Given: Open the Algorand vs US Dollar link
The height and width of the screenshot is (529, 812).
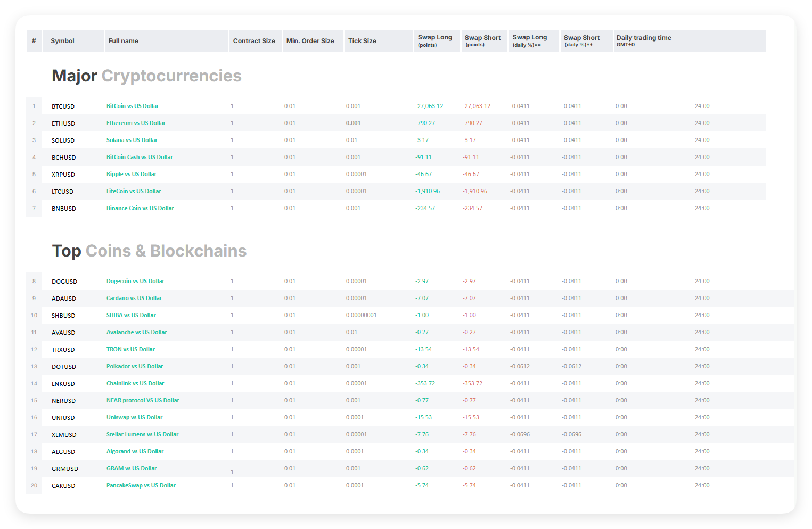Looking at the screenshot, I should [x=135, y=451].
